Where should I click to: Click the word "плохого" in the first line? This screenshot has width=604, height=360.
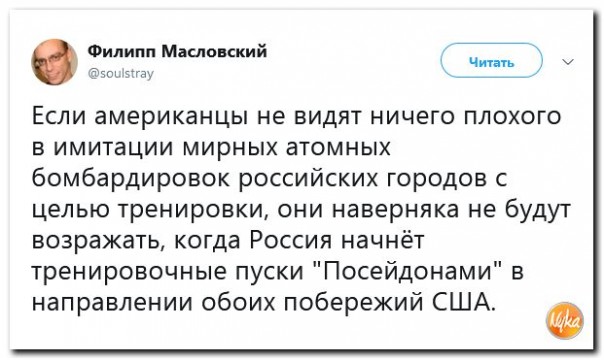[x=512, y=116]
